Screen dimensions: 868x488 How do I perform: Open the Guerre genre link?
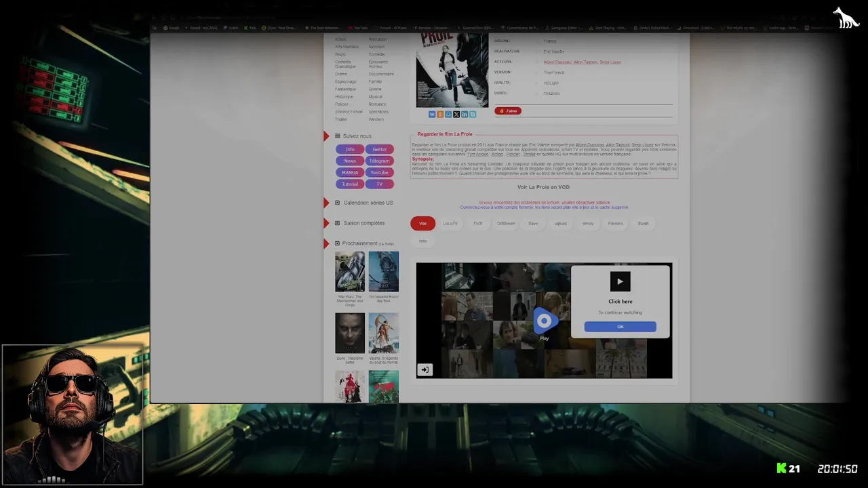375,89
